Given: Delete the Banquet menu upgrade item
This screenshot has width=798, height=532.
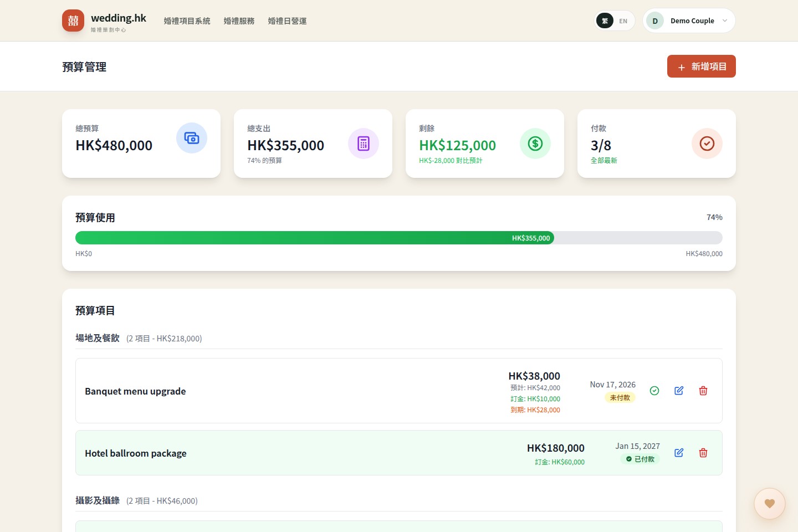Looking at the screenshot, I should 703,391.
